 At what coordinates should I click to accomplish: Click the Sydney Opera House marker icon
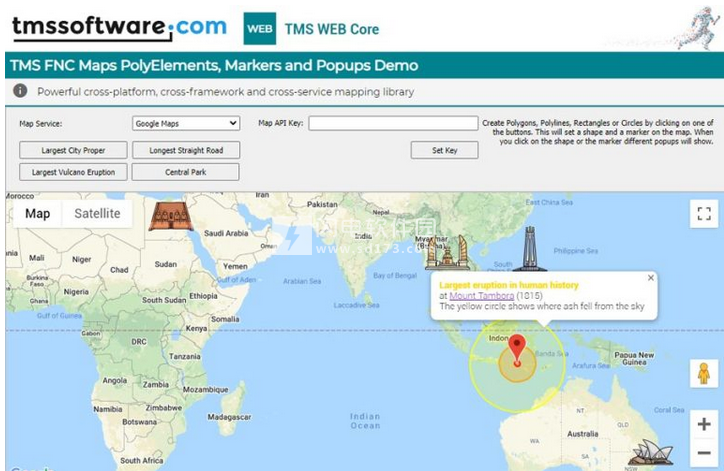point(651,453)
